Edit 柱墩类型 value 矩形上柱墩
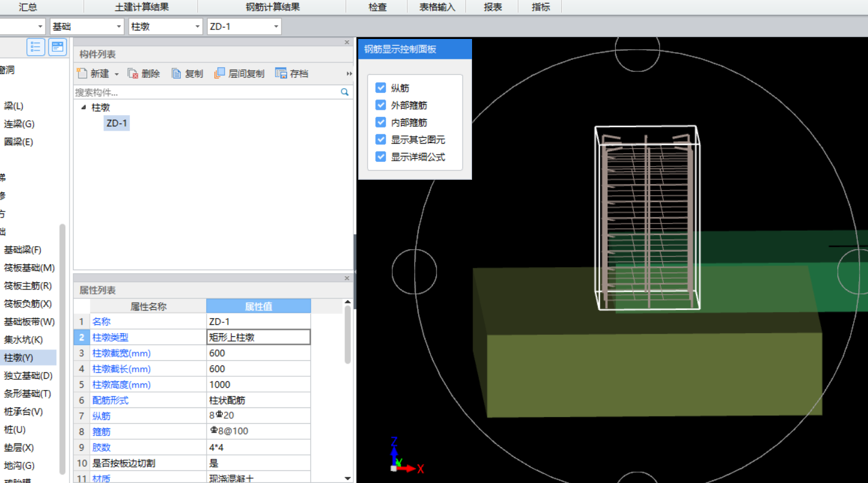 click(259, 337)
